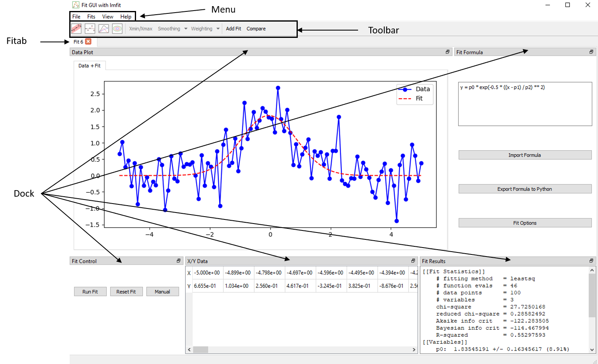
Task: Select the Y cell 1.034e+00
Action: pos(239,286)
